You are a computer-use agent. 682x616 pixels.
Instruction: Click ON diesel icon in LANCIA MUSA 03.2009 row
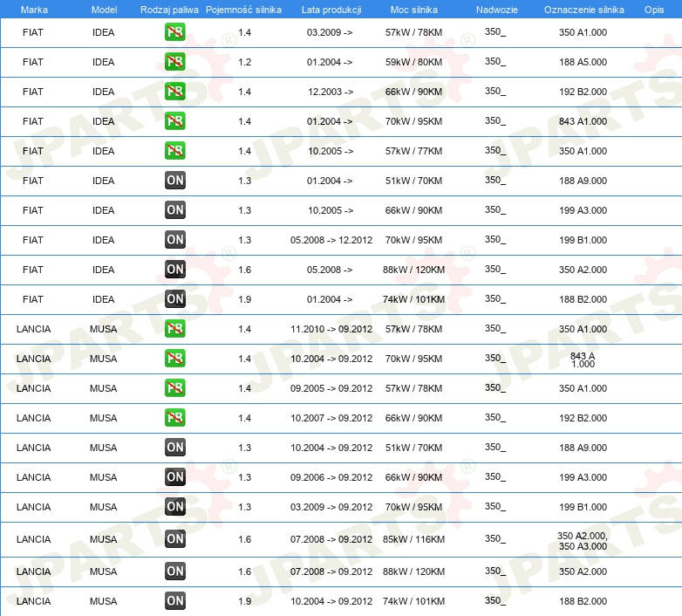point(174,506)
